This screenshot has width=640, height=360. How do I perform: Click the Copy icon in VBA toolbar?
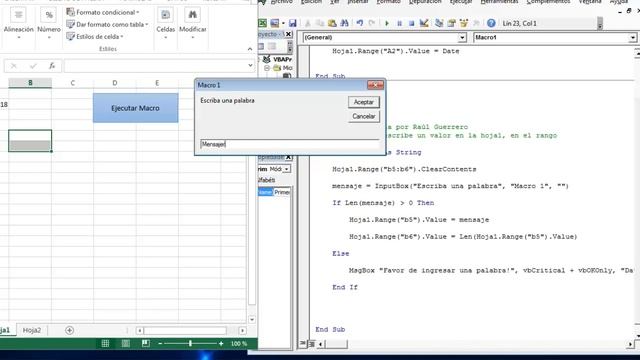tap(320, 23)
